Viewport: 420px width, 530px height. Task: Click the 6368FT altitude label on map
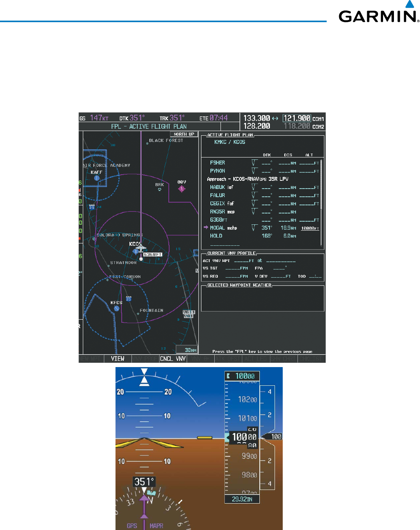pos(153,255)
